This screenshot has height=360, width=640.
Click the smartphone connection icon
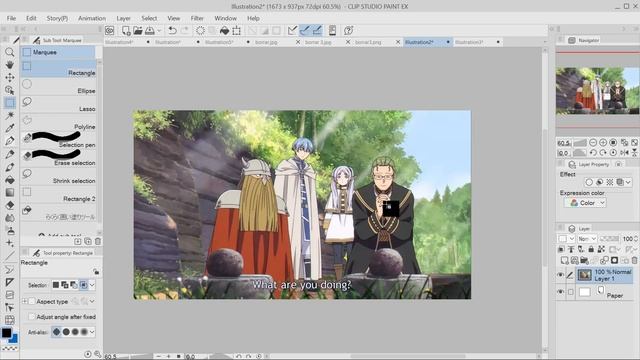332,31
